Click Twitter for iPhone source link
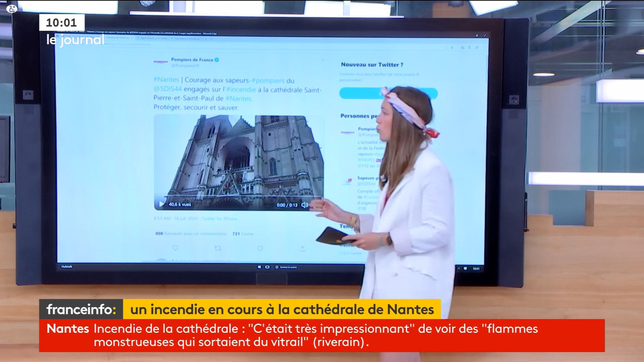Viewport: 644px width, 362px height. 219,219
